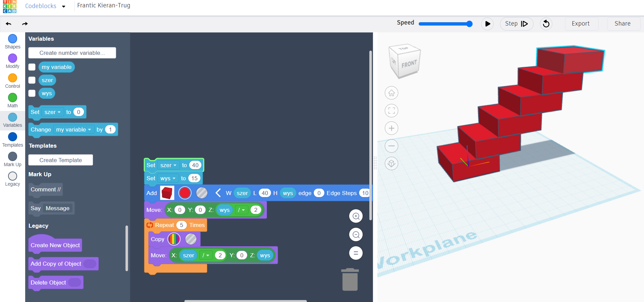Select Add Copy of Object block

(63, 264)
